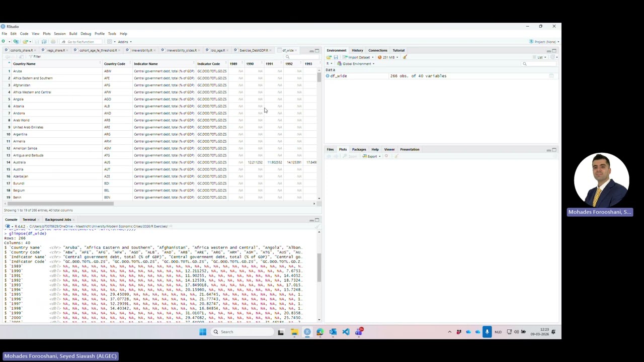The width and height of the screenshot is (644, 362).
Task: Close the df_wide viewer tab
Action: point(297,51)
